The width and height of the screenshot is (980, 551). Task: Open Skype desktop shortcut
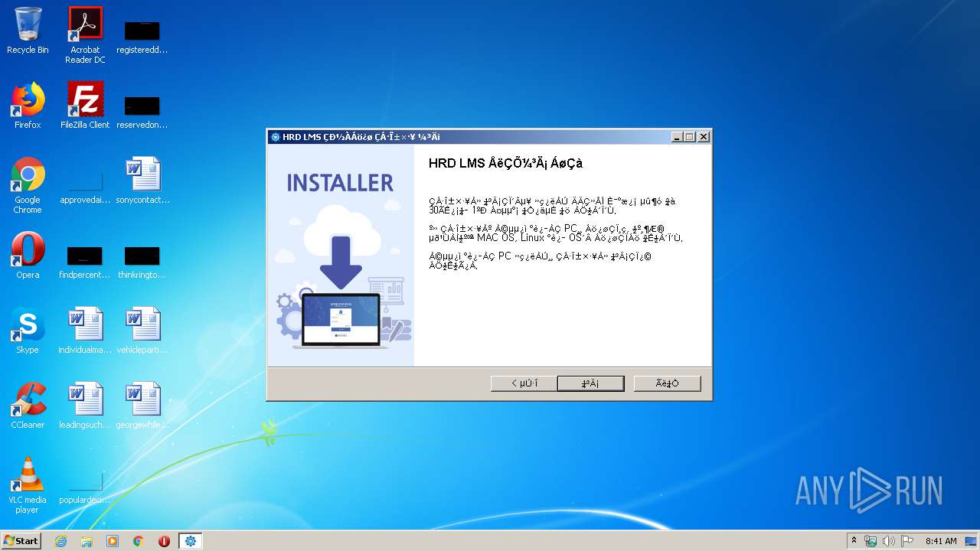point(28,331)
